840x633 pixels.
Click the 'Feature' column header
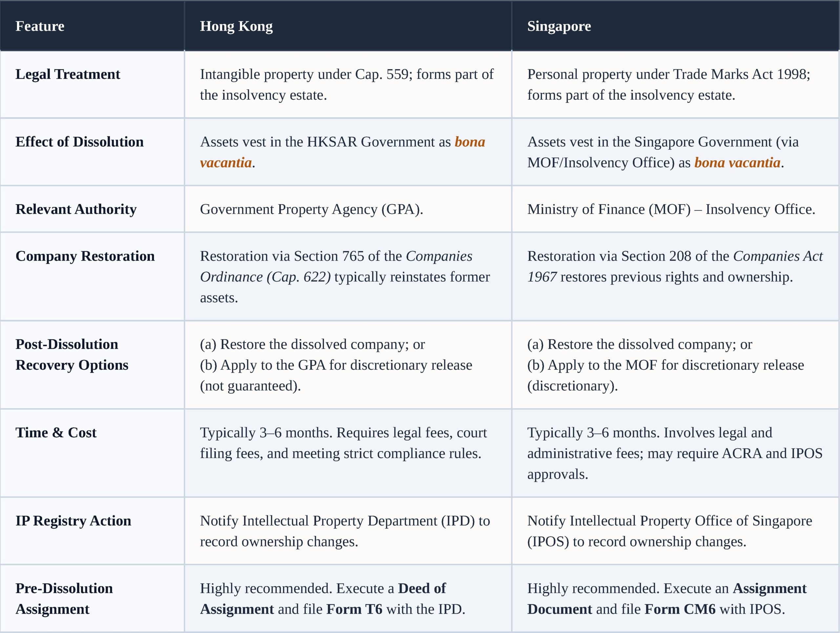[x=92, y=26]
